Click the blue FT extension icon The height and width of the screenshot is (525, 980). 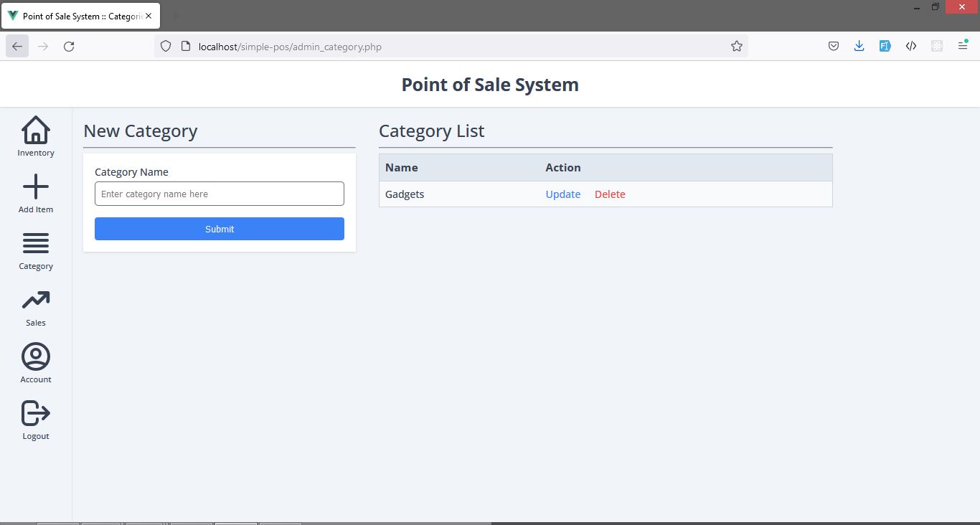point(885,46)
